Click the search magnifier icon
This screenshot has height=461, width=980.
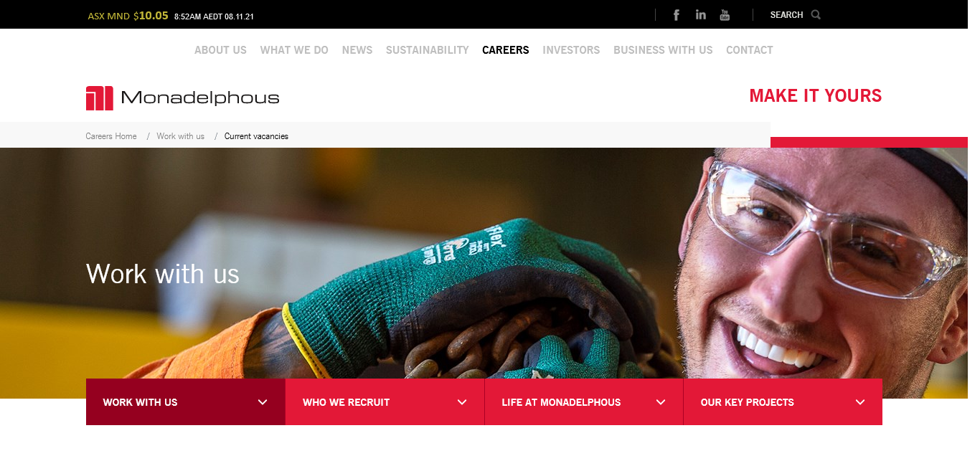click(816, 14)
